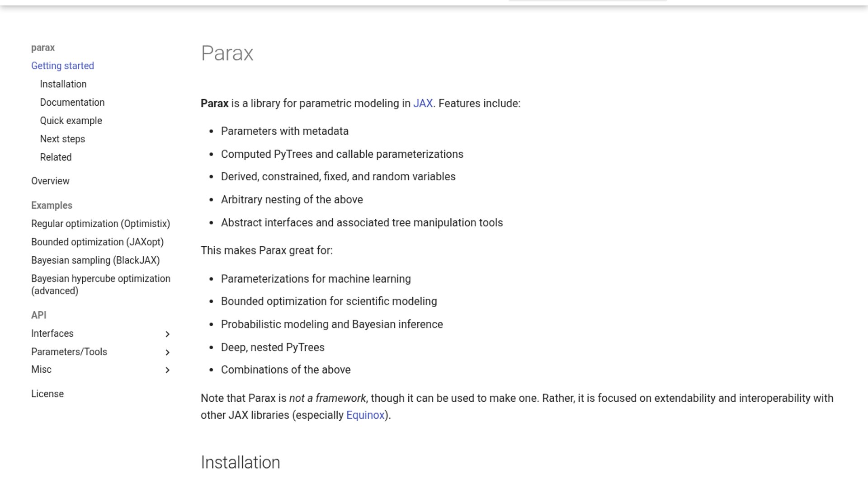Go to Documentation section link

pos(72,103)
